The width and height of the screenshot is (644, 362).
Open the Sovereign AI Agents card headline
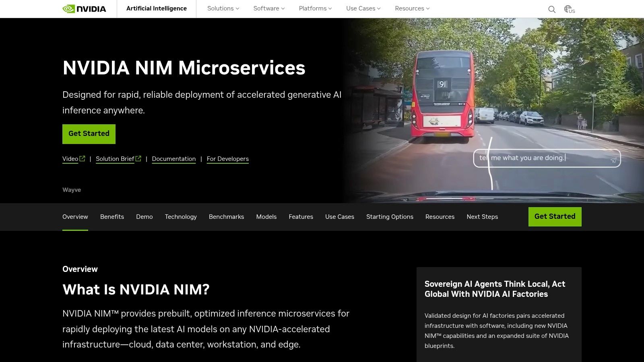[x=495, y=289]
